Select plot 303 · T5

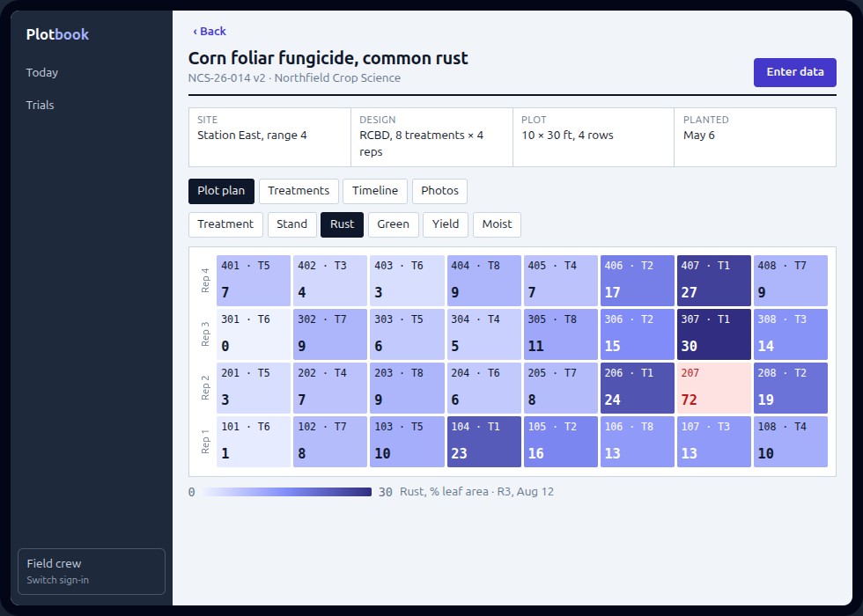tap(407, 334)
